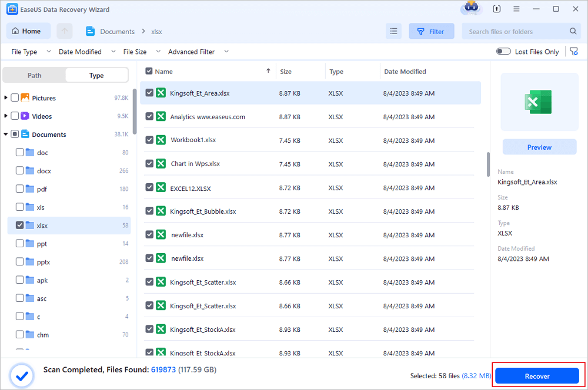Go up one folder level arrow
588x390 pixels.
click(65, 31)
